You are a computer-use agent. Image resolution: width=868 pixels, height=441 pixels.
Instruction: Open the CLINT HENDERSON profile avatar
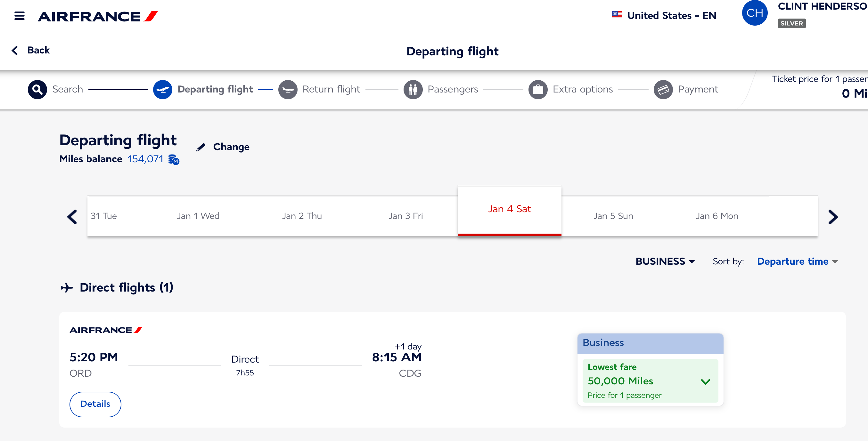tap(755, 13)
